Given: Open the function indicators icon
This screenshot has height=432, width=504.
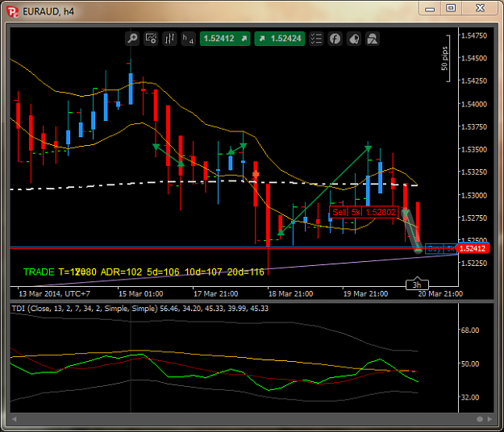Looking at the screenshot, I should (335, 39).
